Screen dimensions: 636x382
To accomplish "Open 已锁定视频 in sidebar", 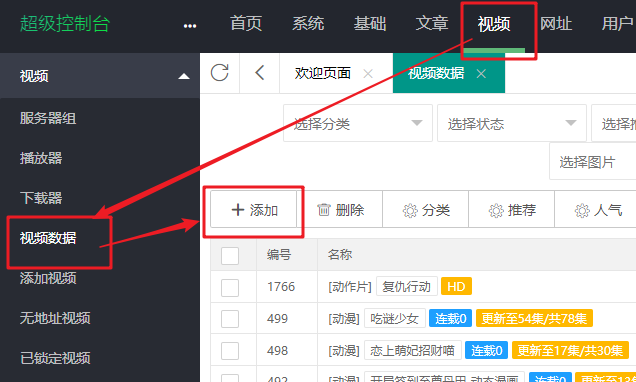I will (55, 358).
